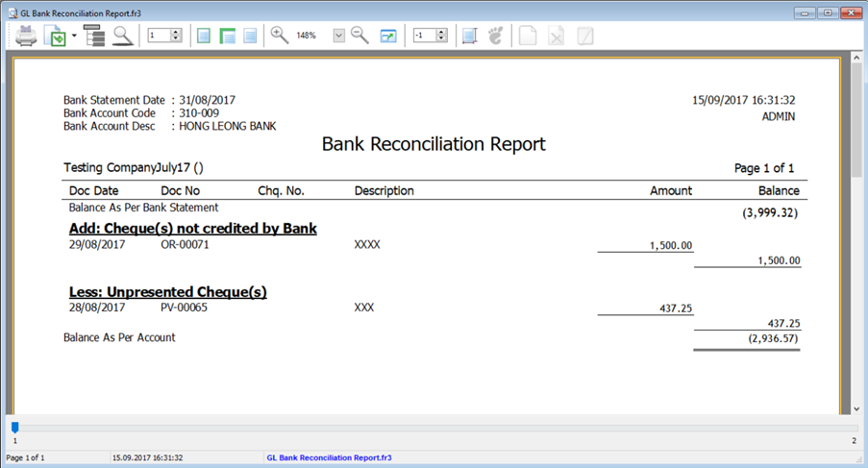Adjust the -1 spinner value upward

click(442, 32)
